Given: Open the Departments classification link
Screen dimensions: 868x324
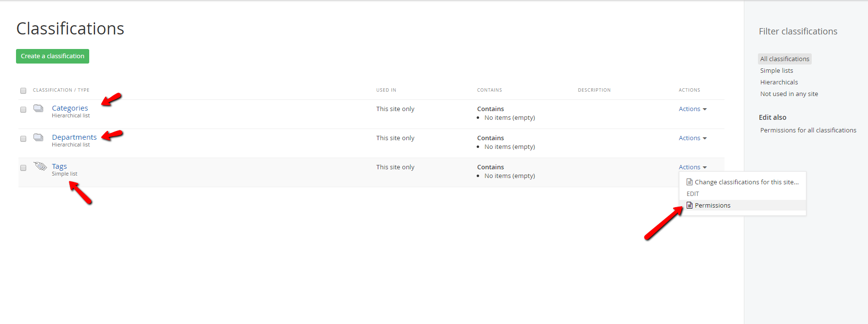Looking at the screenshot, I should tap(74, 137).
